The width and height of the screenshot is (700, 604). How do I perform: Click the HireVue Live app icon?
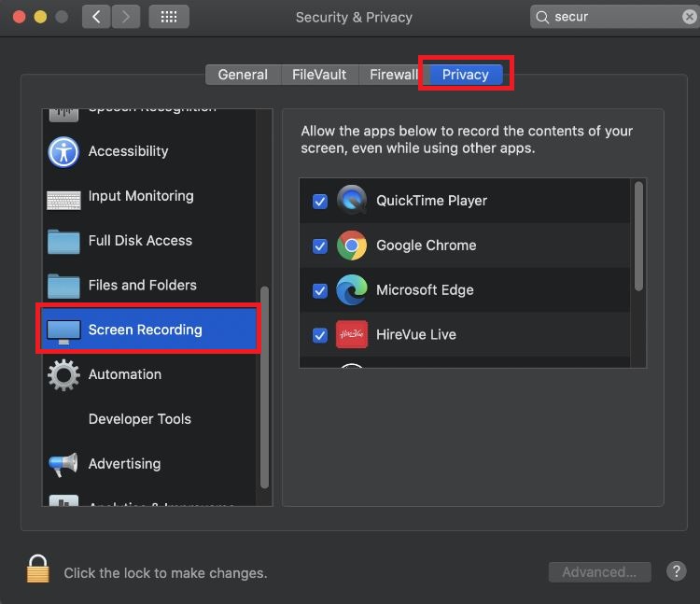pos(352,334)
